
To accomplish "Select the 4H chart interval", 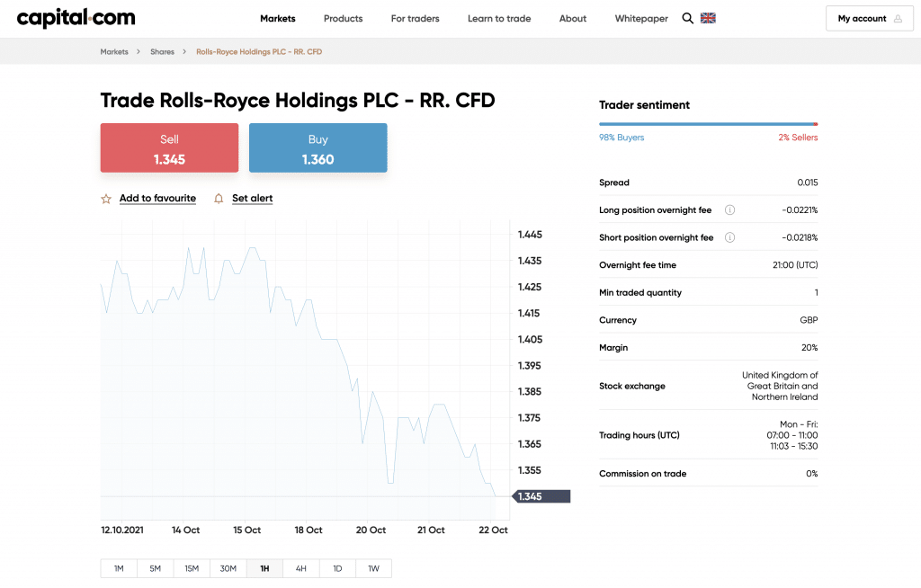I will tap(300, 568).
